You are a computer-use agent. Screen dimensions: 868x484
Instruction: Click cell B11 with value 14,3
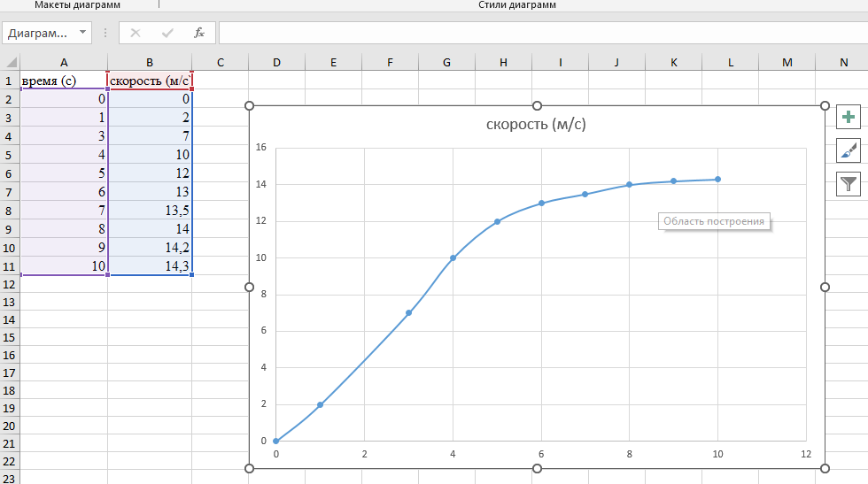click(150, 267)
